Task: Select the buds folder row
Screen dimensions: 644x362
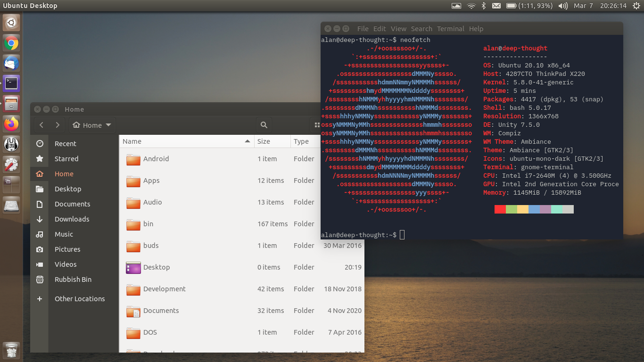Action: tap(242, 246)
